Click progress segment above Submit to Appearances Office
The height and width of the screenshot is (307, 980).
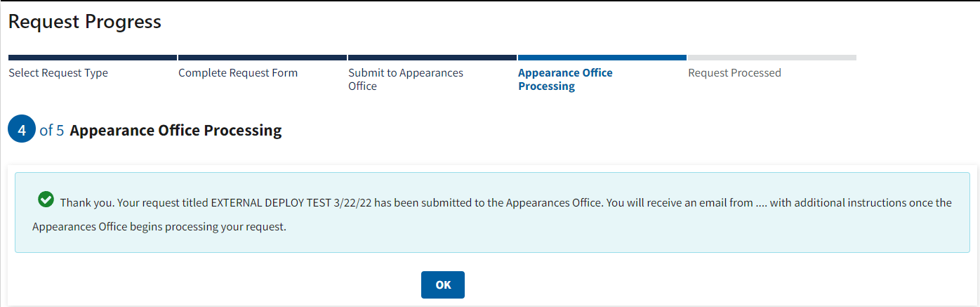point(432,58)
